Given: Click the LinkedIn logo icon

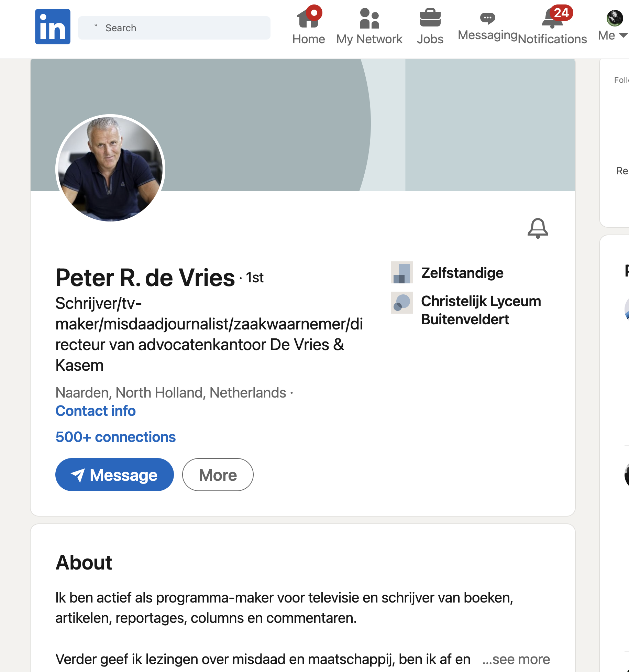Looking at the screenshot, I should click(x=53, y=27).
